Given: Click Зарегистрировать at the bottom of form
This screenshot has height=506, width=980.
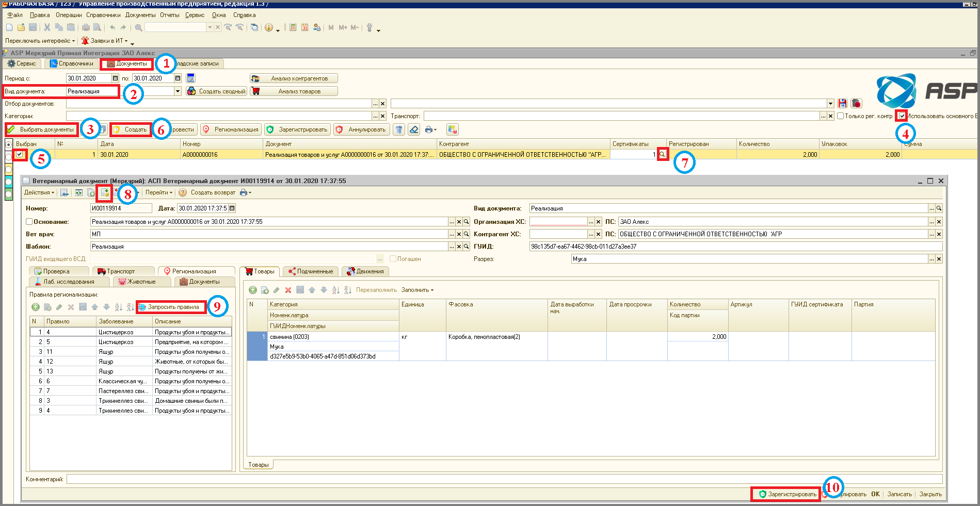Looking at the screenshot, I should (x=787, y=494).
